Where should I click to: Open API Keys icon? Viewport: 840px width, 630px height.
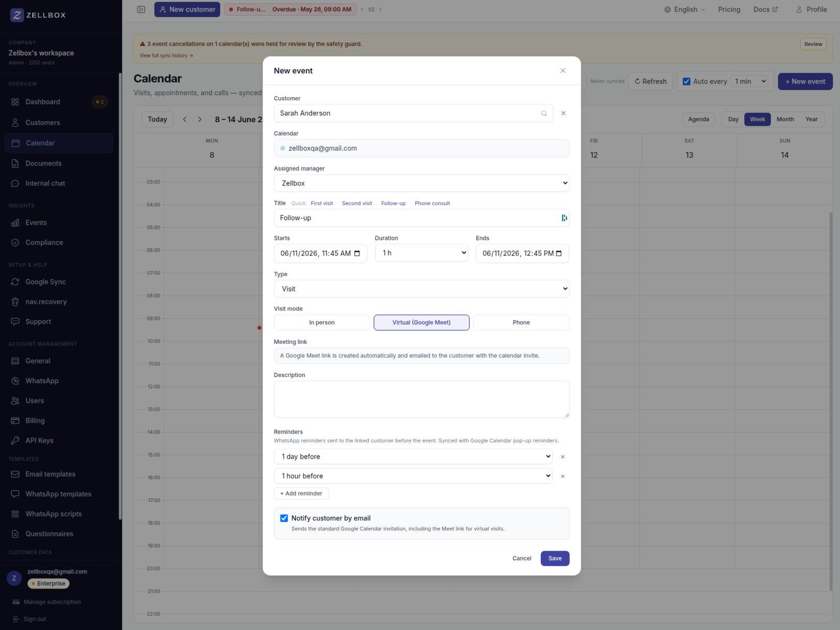coord(15,440)
